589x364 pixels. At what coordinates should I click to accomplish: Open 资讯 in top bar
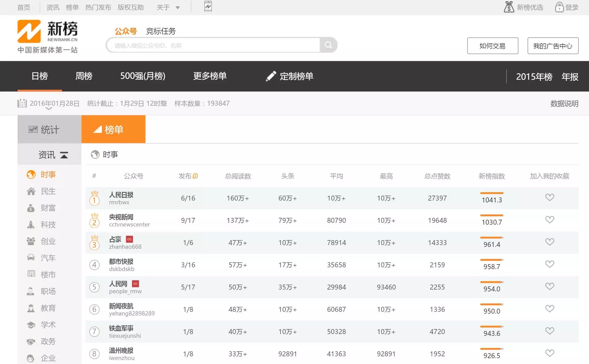[53, 7]
